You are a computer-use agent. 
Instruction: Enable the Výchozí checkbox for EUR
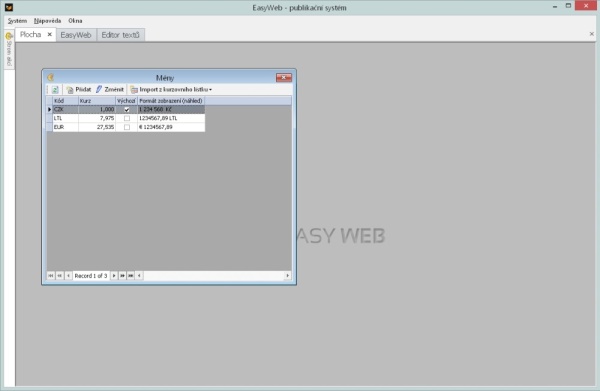127,127
